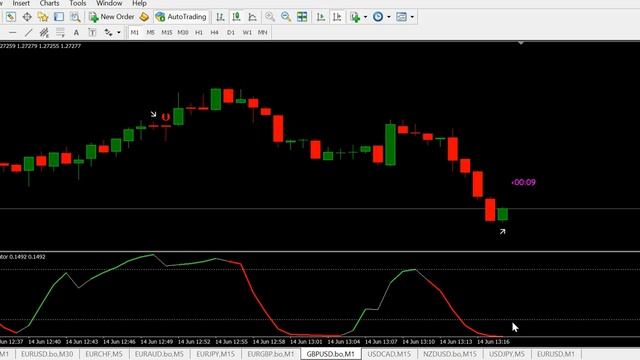The width and height of the screenshot is (640, 360).
Task: Switch timeframe to H1
Action: click(x=199, y=32)
